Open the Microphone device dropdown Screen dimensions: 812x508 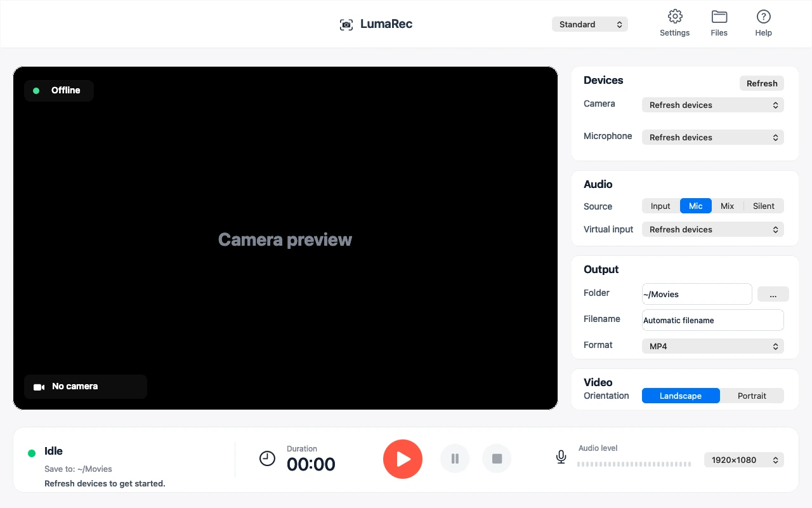(x=713, y=137)
